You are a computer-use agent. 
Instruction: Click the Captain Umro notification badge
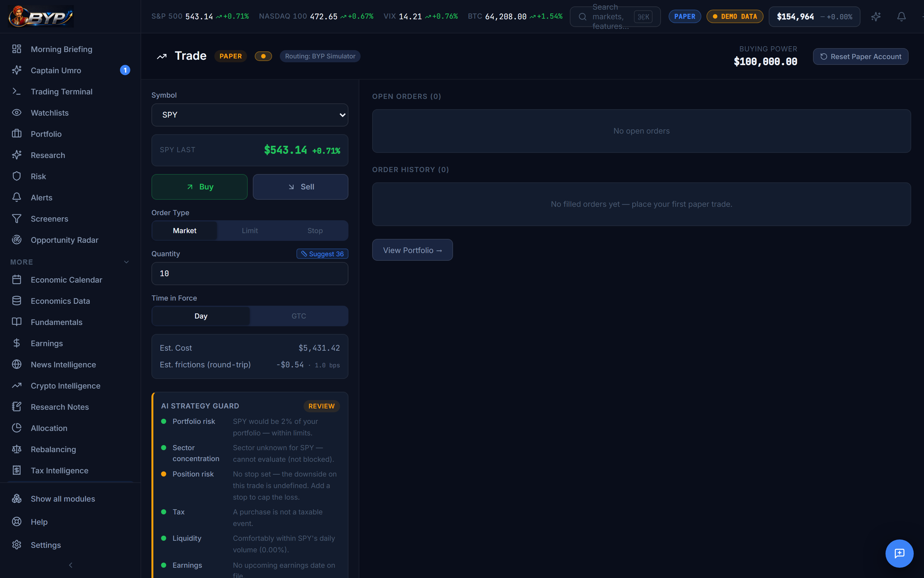pyautogui.click(x=125, y=70)
